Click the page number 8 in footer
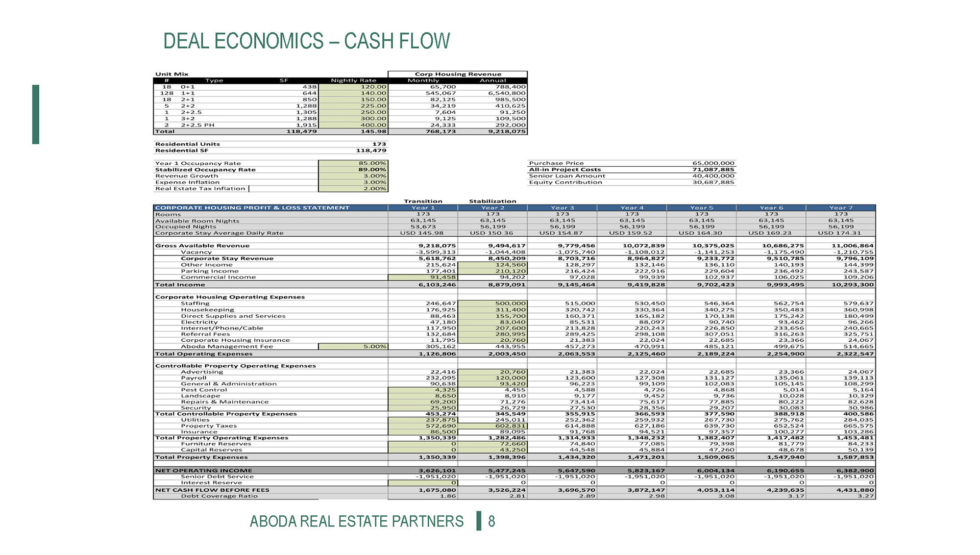This screenshot has height=555, width=980. (x=492, y=521)
